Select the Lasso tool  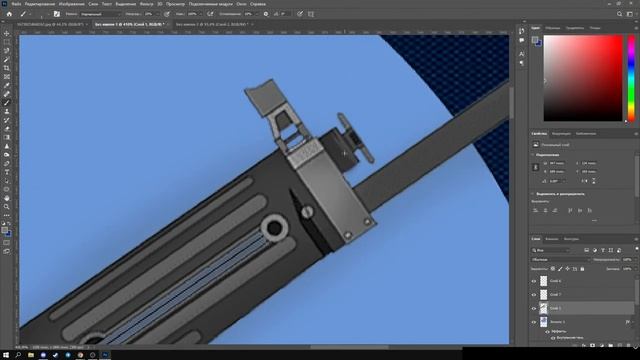7,51
